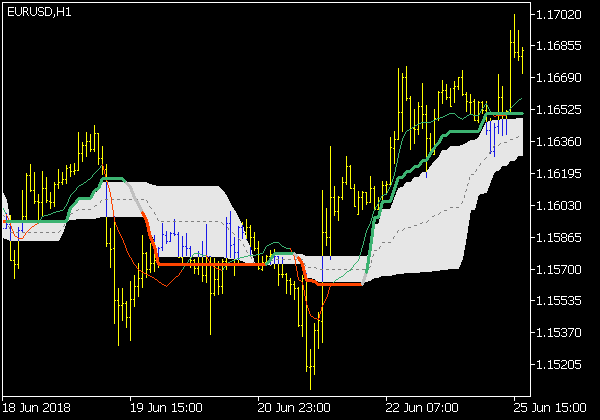Select the 25 Jun 15:00 time label

point(551,409)
